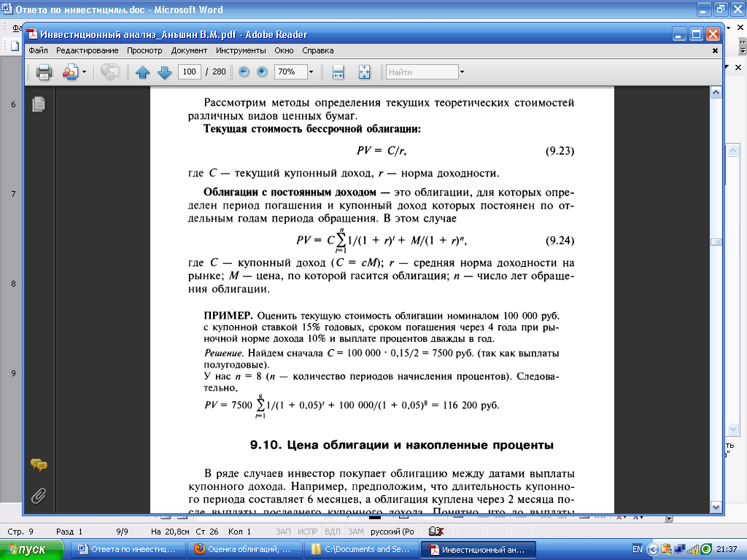Go to next page with down arrow
747x560 pixels.
(x=164, y=72)
